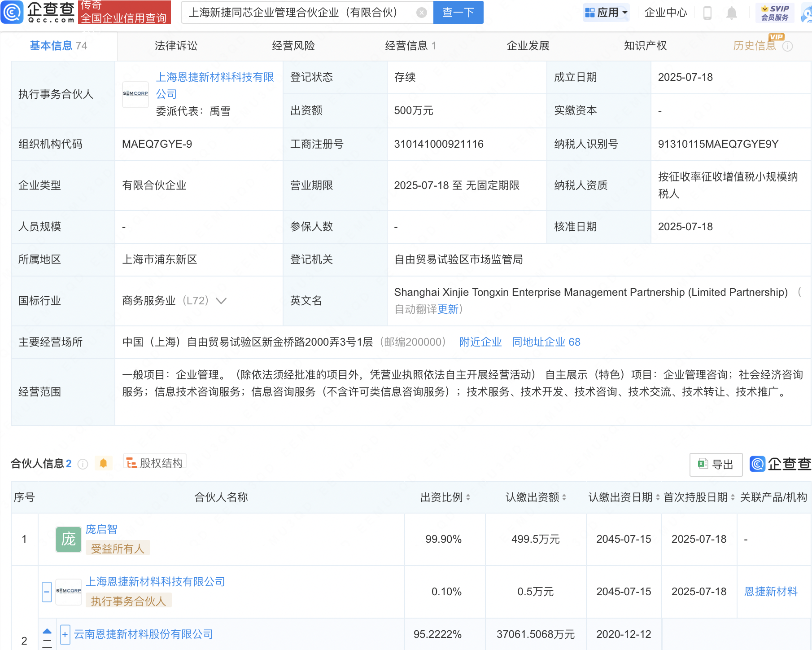Expand the 云南恩捷新材料股份有限公司 row
812x650 pixels.
tap(65, 634)
